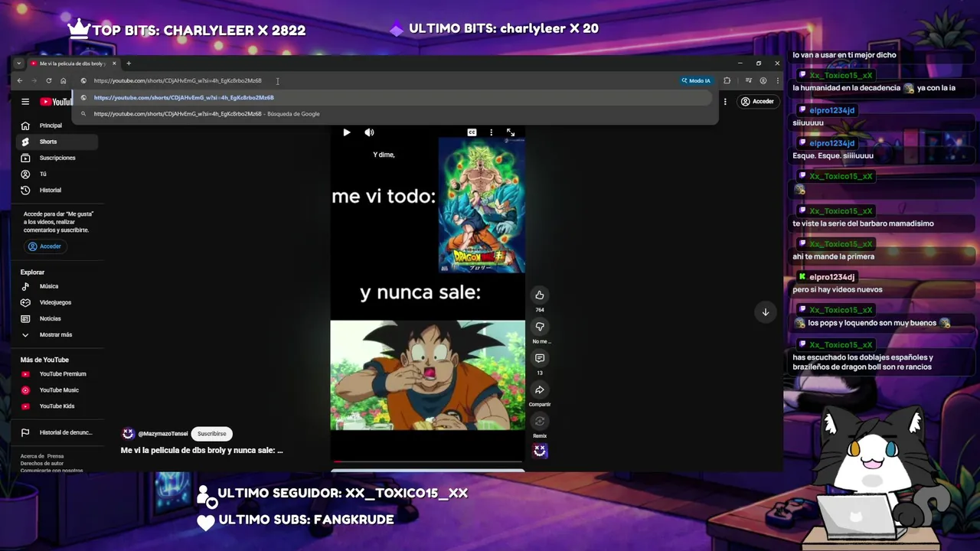Close the YouTube browser tab
This screenshot has width=980, height=551.
114,64
